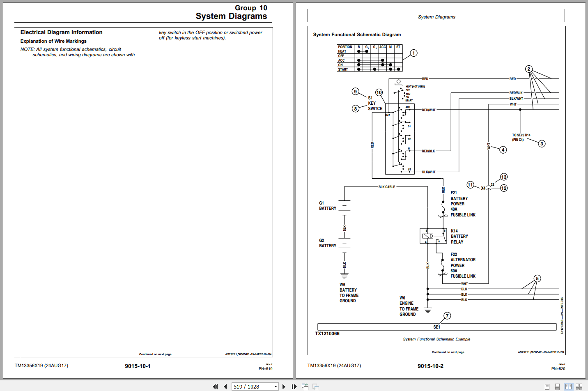
Task: Click the 'X4' connector label
Action: (x=483, y=188)
